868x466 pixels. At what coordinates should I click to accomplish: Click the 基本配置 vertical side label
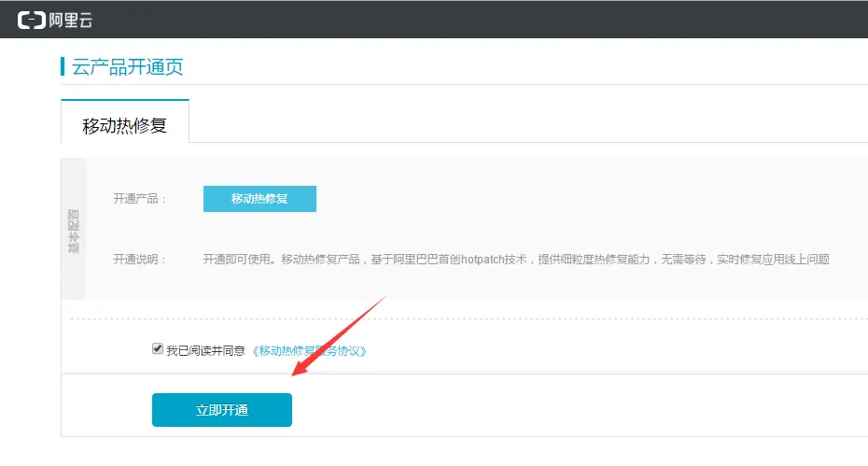pyautogui.click(x=73, y=231)
